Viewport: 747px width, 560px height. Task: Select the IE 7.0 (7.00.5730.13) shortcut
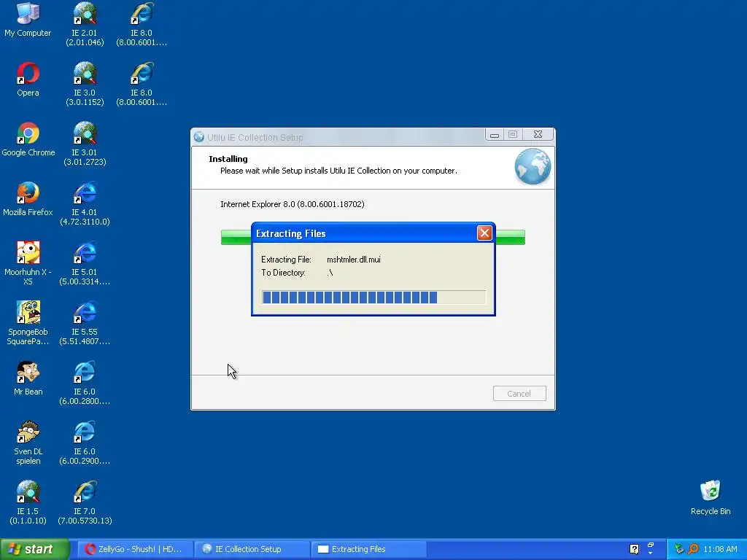(85, 502)
